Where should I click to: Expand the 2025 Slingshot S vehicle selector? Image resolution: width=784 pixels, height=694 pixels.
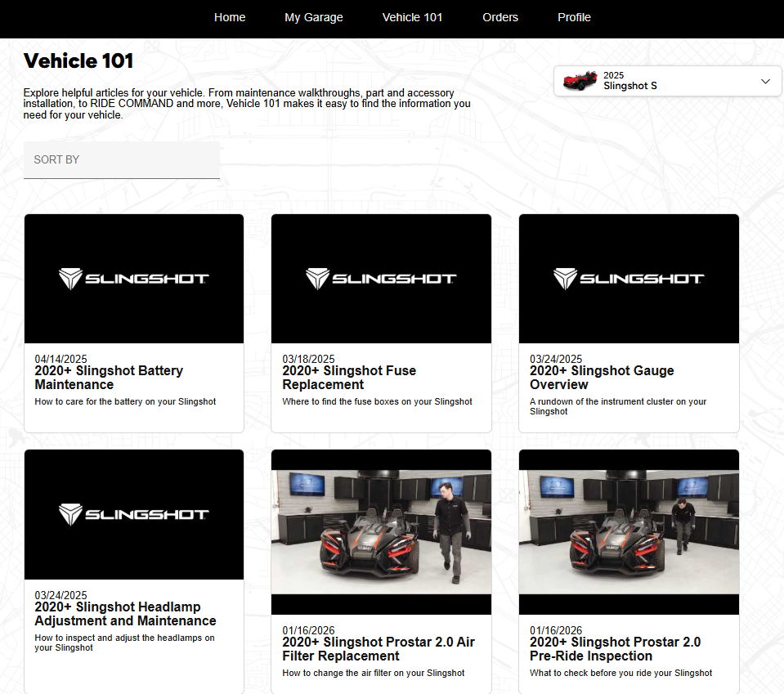(x=667, y=81)
